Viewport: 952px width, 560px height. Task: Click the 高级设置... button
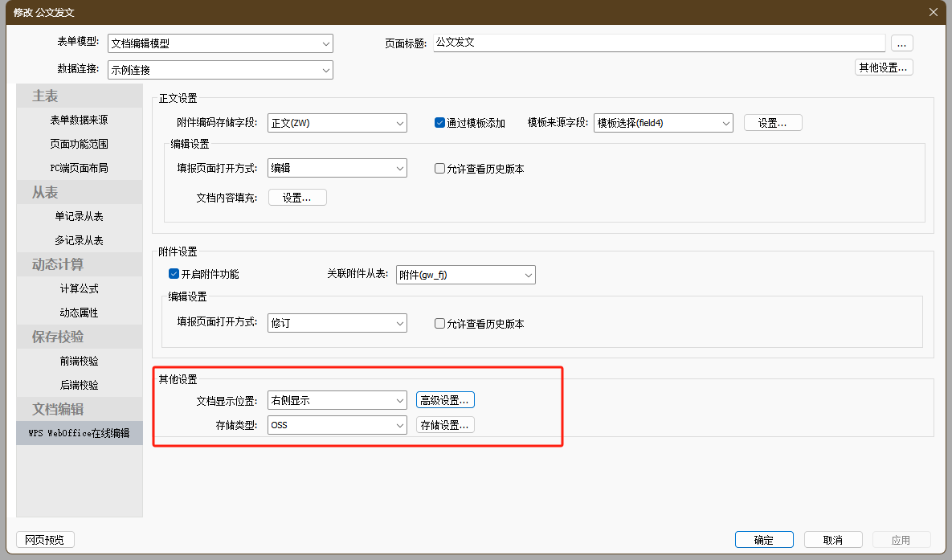coord(445,400)
